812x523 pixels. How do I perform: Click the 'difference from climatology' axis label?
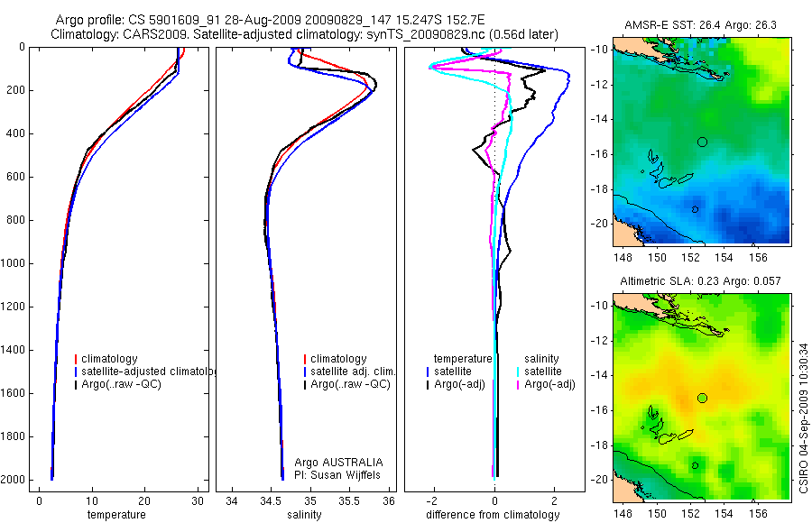click(493, 515)
